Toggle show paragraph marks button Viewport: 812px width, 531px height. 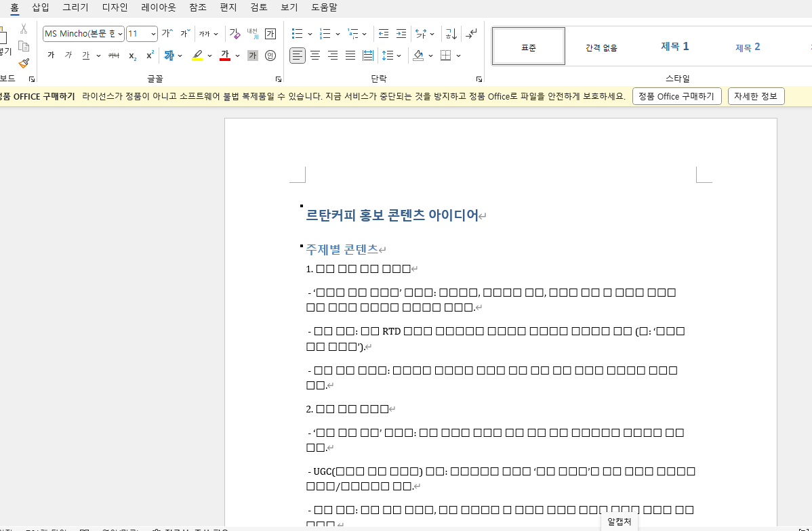[471, 34]
